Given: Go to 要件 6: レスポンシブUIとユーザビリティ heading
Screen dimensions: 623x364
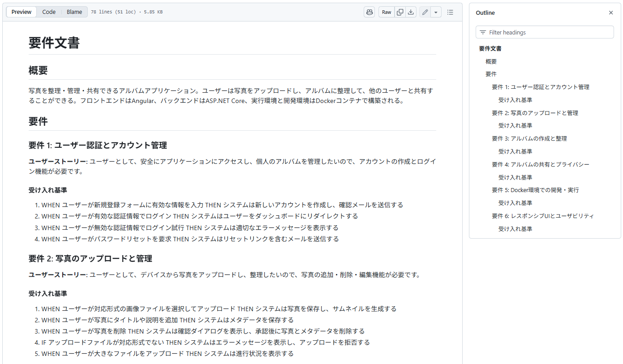Looking at the screenshot, I should 542,216.
